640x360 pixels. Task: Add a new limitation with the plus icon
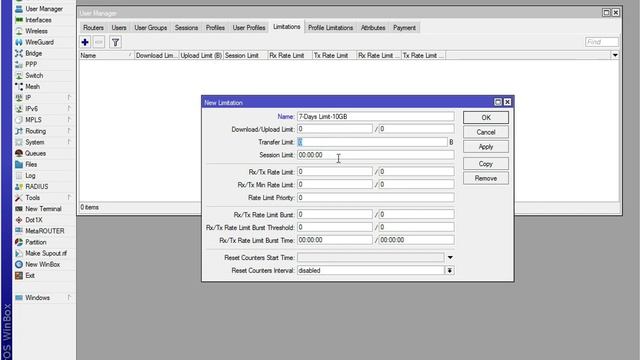(x=85, y=42)
